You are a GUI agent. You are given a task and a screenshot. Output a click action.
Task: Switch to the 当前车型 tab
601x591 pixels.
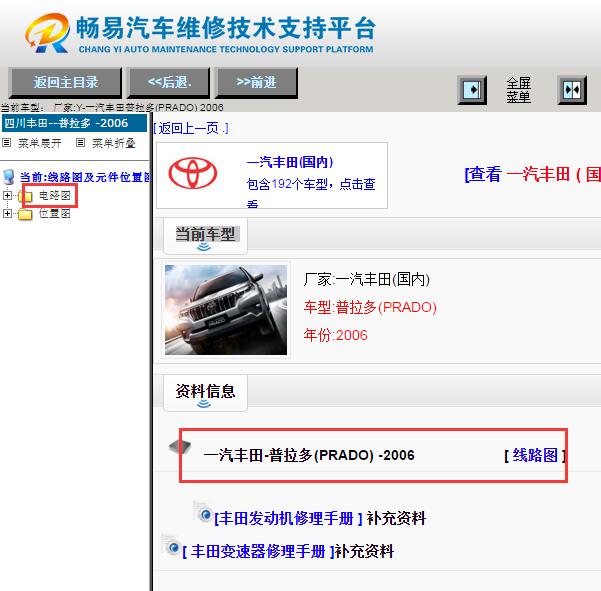205,234
